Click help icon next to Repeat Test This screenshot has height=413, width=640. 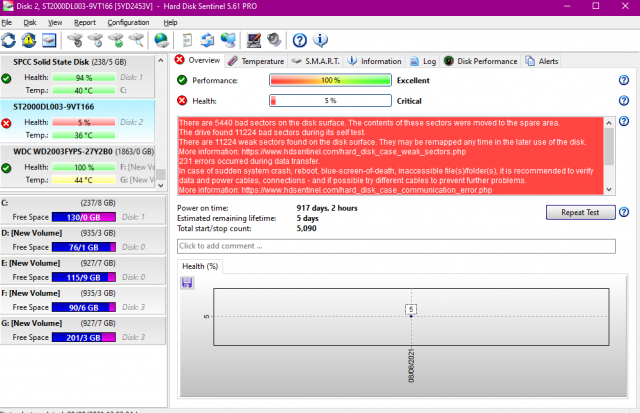click(623, 212)
